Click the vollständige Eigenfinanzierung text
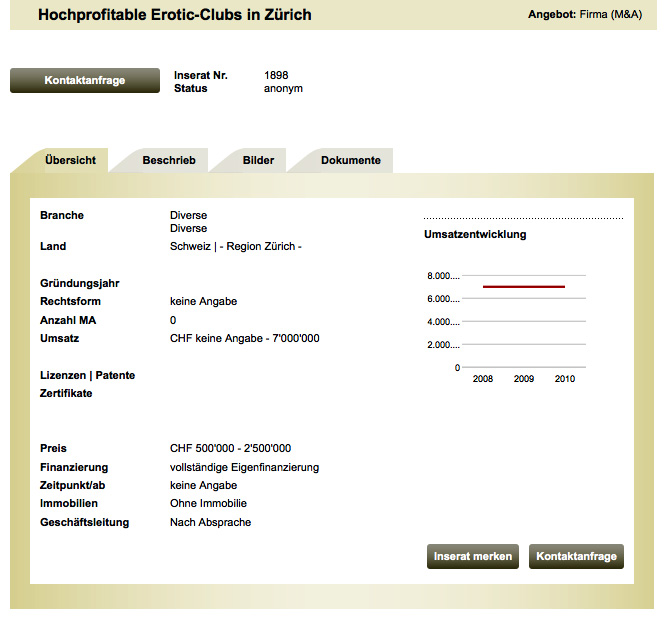This screenshot has height=620, width=664. 244,467
